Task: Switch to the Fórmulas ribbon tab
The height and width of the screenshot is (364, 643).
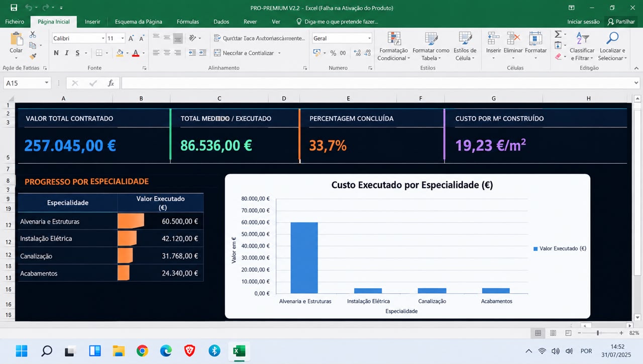Action: (188, 22)
